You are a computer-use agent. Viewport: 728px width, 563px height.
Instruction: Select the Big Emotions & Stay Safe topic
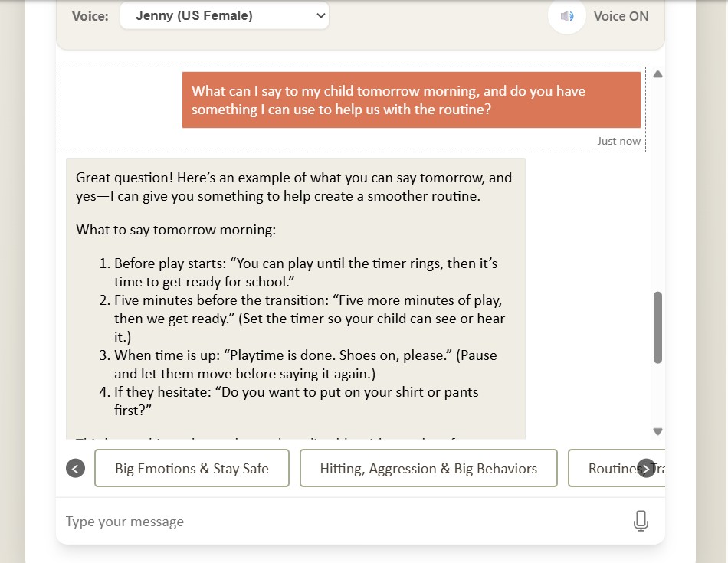192,468
